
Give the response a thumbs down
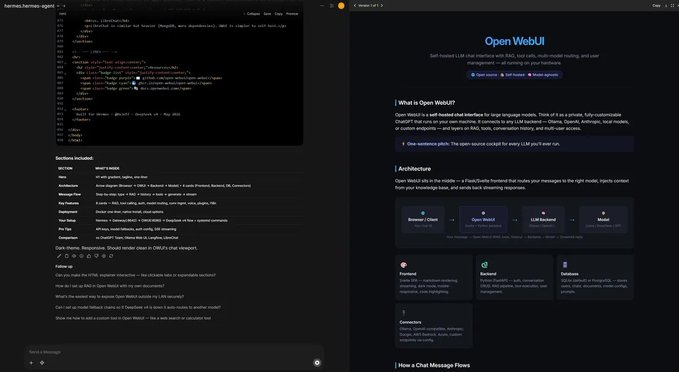[96, 256]
